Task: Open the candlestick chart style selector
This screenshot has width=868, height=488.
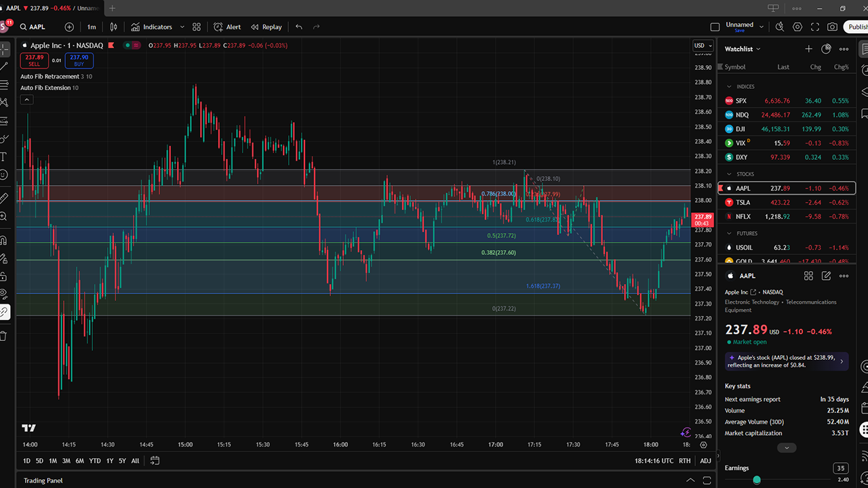Action: 114,27
